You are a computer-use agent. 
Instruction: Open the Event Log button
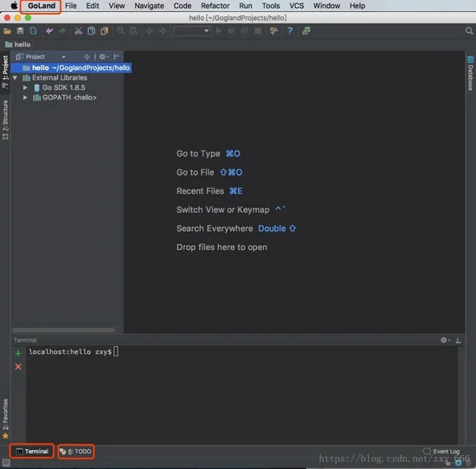point(441,451)
